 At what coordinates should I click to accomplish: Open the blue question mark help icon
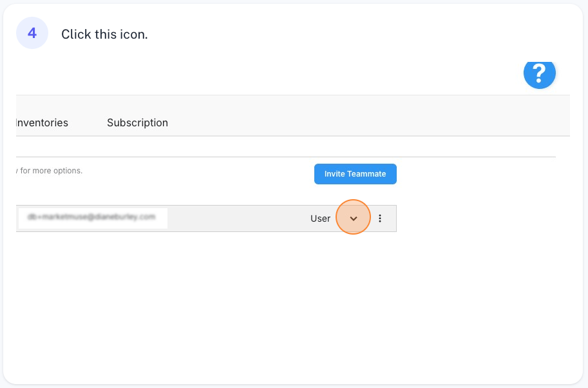tap(539, 73)
